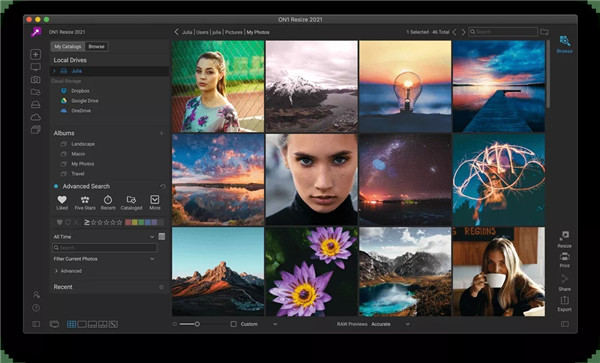
Task: Click the Recent clock filter icon
Action: (108, 199)
